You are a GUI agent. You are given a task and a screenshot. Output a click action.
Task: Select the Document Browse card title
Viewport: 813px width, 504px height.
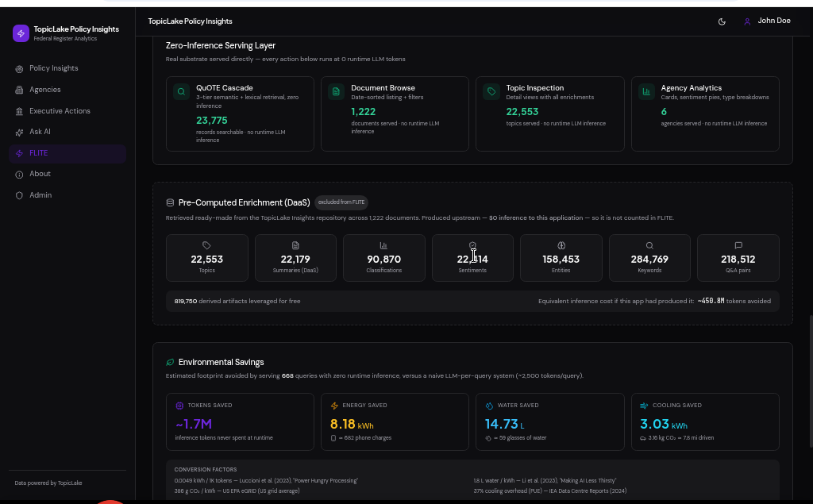pos(383,88)
